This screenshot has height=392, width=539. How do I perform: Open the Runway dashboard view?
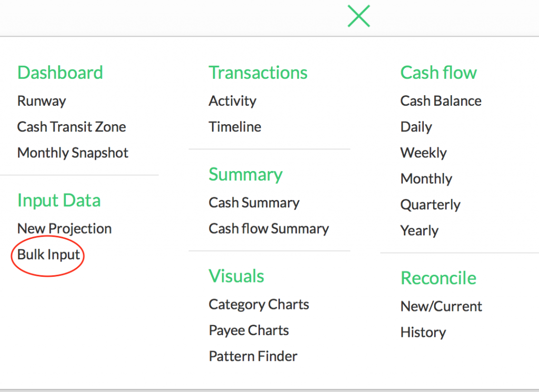[x=42, y=101]
